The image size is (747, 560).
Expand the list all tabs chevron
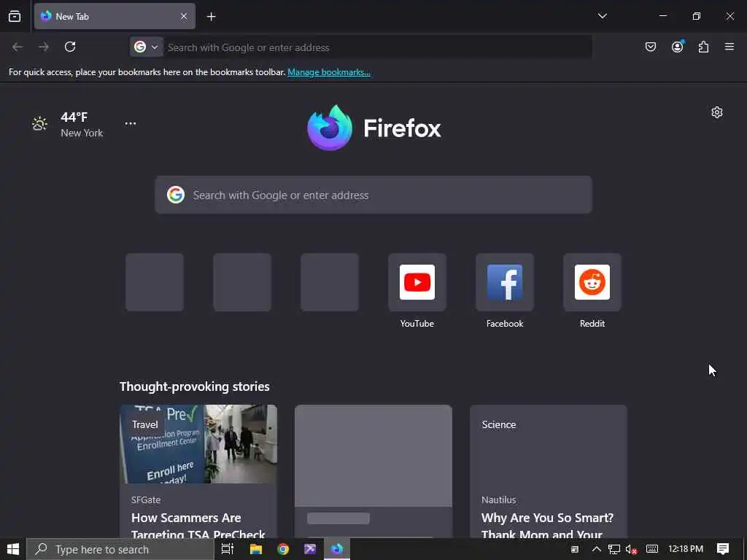click(602, 16)
